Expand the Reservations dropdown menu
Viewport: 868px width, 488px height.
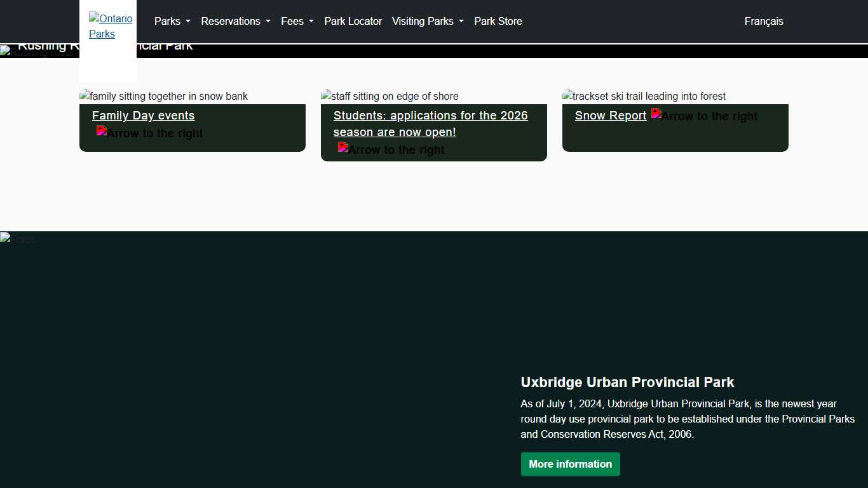[x=235, y=21]
